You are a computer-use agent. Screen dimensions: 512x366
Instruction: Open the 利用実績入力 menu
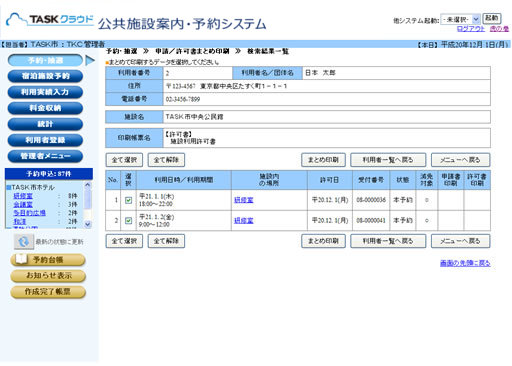45,92
